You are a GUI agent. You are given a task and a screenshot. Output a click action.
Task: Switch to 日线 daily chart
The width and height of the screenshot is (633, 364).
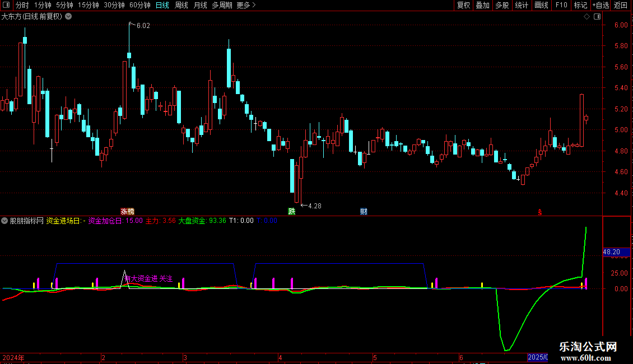pos(162,5)
